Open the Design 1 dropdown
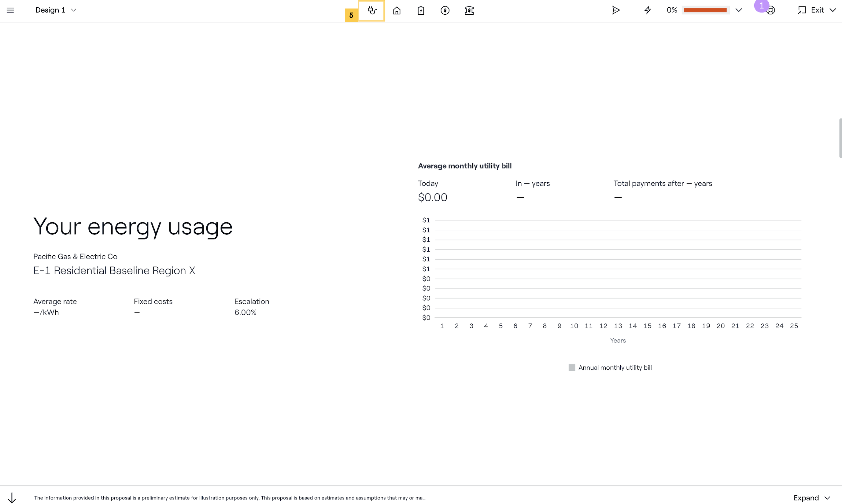Image resolution: width=842 pixels, height=504 pixels. coord(55,10)
